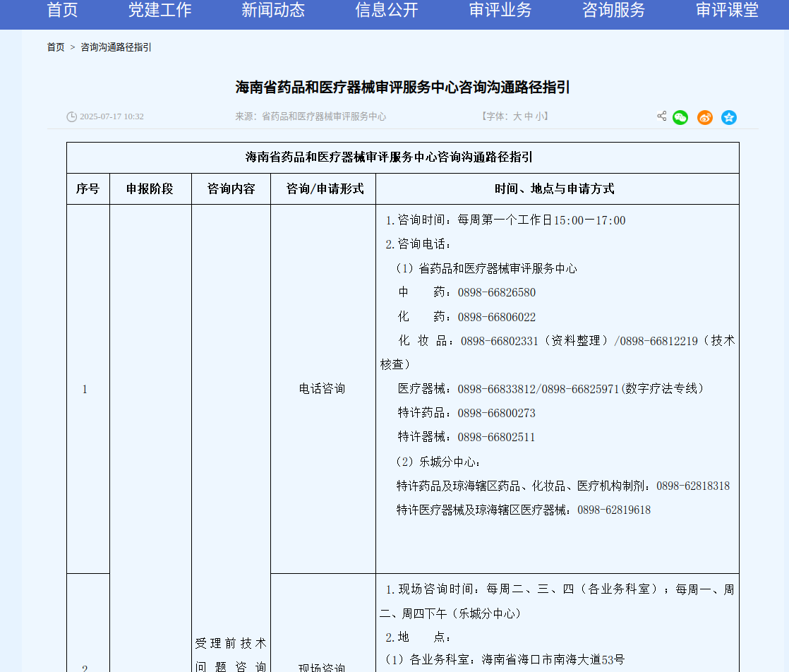The width and height of the screenshot is (789, 672).
Task: Click the article title heading
Action: point(402,88)
